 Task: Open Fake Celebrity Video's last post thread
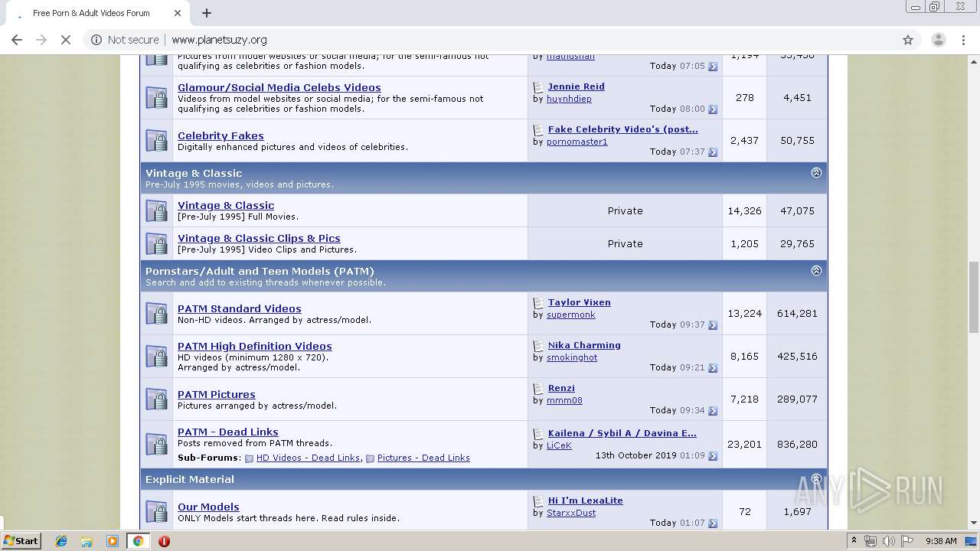pyautogui.click(x=622, y=129)
